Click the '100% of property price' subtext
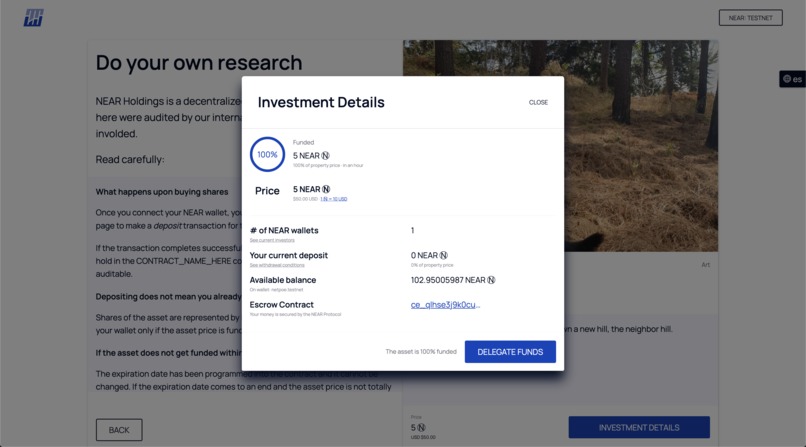Viewport: 806px width, 447px height. 328,165
